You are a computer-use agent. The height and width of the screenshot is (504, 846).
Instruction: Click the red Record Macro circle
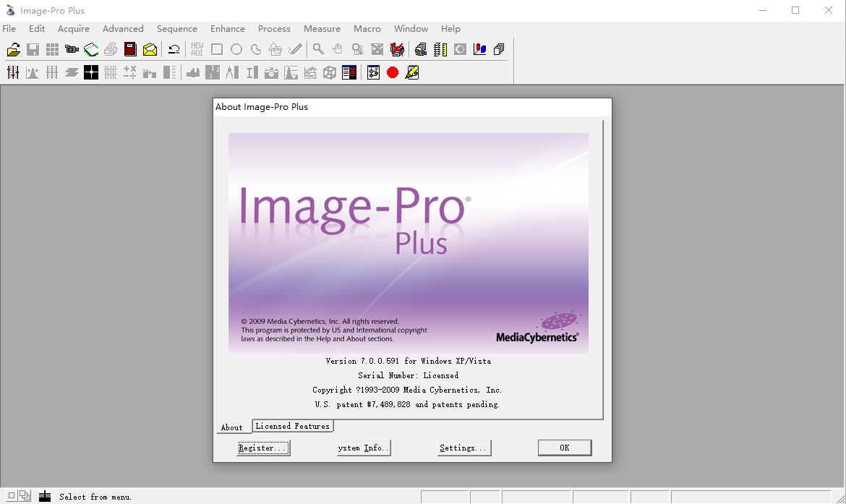pos(393,72)
